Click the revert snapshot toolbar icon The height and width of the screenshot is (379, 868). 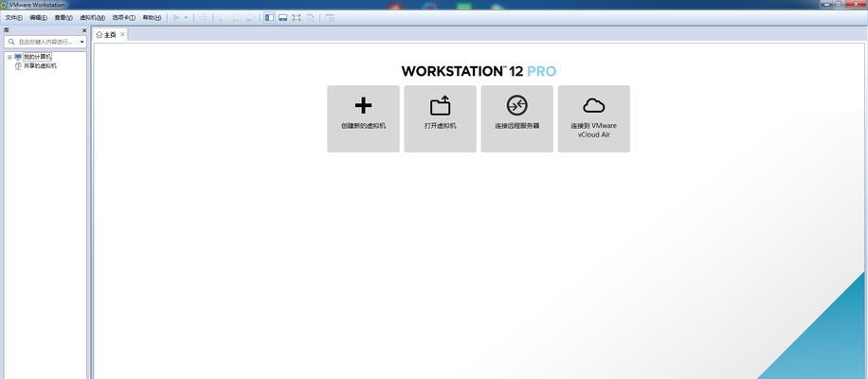point(236,18)
